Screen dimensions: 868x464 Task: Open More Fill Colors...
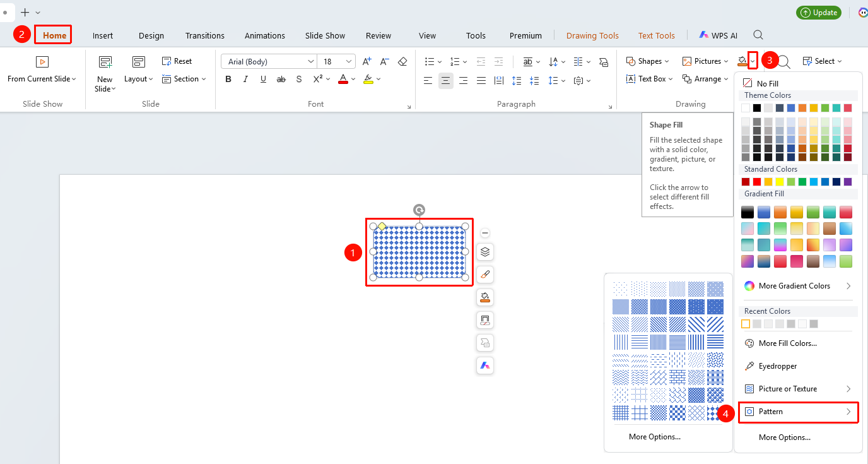coord(781,343)
